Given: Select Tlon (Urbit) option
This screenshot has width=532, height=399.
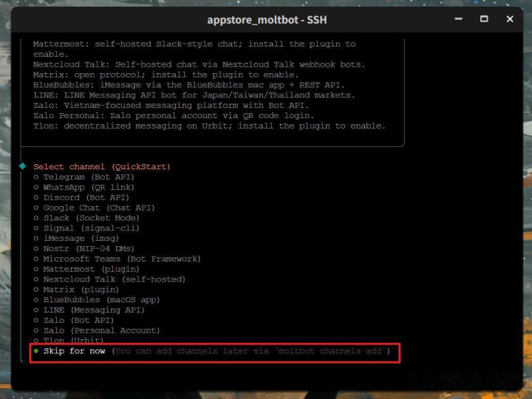Looking at the screenshot, I should (x=69, y=340).
